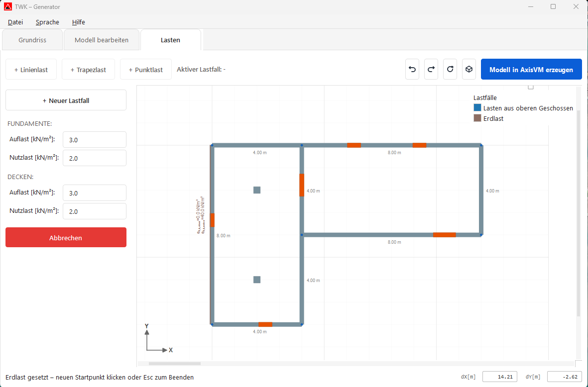Toggle the small checkbox above the Lastfälle legend

531,87
